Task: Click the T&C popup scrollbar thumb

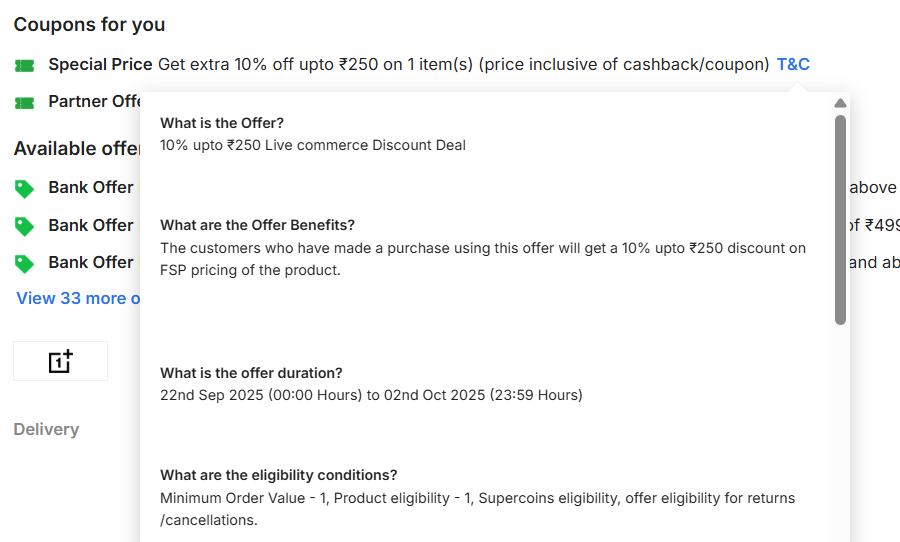Action: (840, 220)
